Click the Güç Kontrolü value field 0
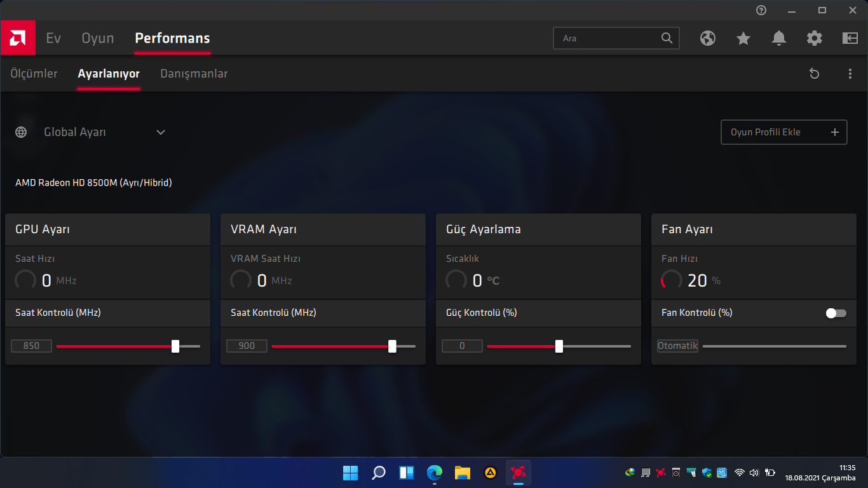Viewport: 868px width, 488px height. pyautogui.click(x=462, y=346)
